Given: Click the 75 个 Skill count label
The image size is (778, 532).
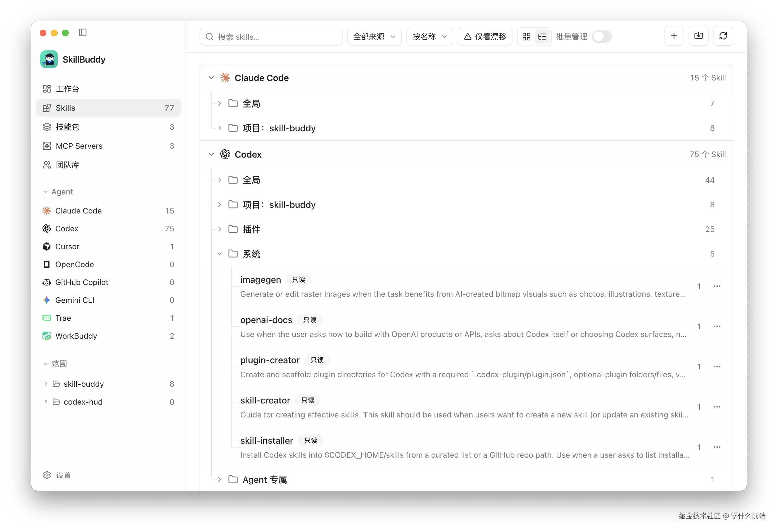Looking at the screenshot, I should [x=708, y=154].
